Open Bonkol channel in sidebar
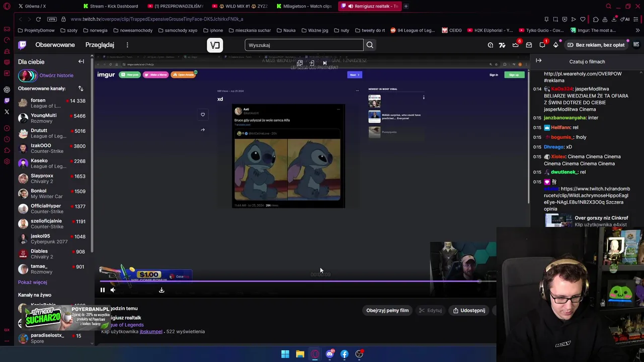The height and width of the screenshot is (362, 644). click(52, 194)
